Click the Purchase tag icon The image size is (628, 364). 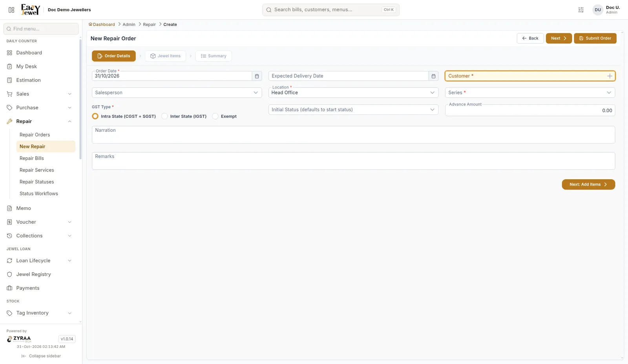[x=9, y=107]
